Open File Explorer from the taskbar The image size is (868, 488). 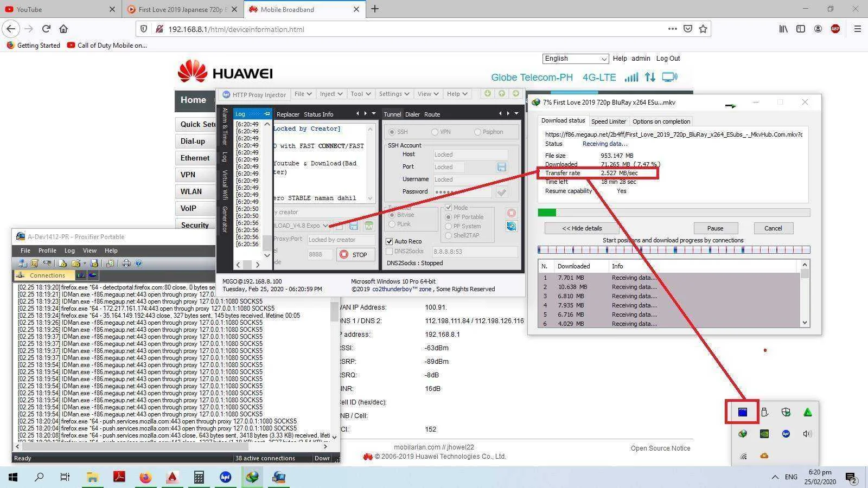coord(92,477)
